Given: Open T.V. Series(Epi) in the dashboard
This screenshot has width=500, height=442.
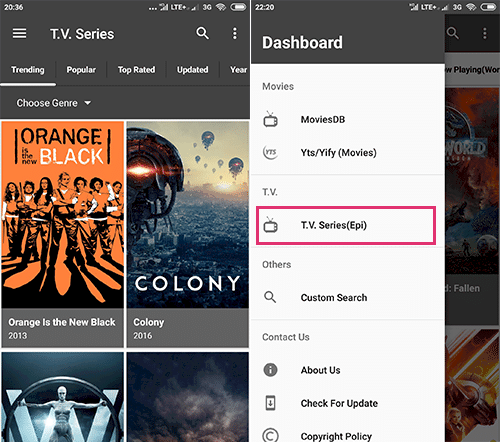Looking at the screenshot, I should tap(346, 225).
